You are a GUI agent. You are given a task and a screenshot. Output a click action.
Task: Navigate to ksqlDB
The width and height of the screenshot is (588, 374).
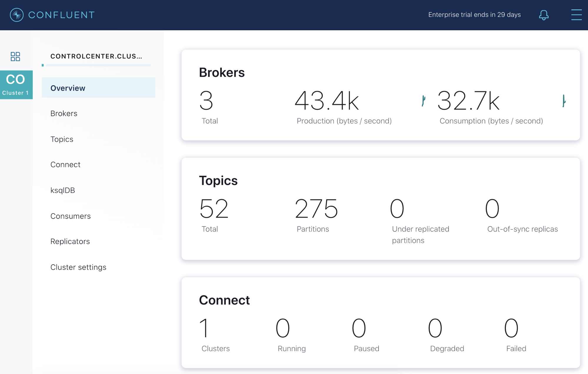point(63,190)
